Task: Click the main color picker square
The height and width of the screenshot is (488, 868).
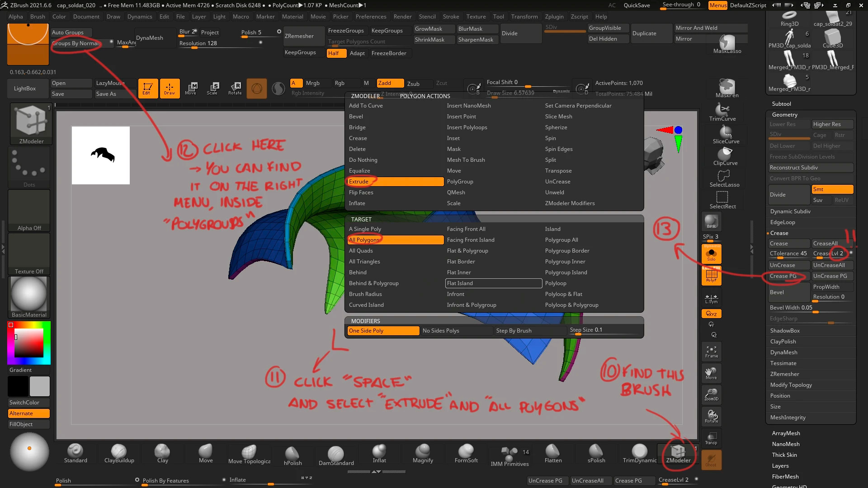Action: [x=29, y=343]
